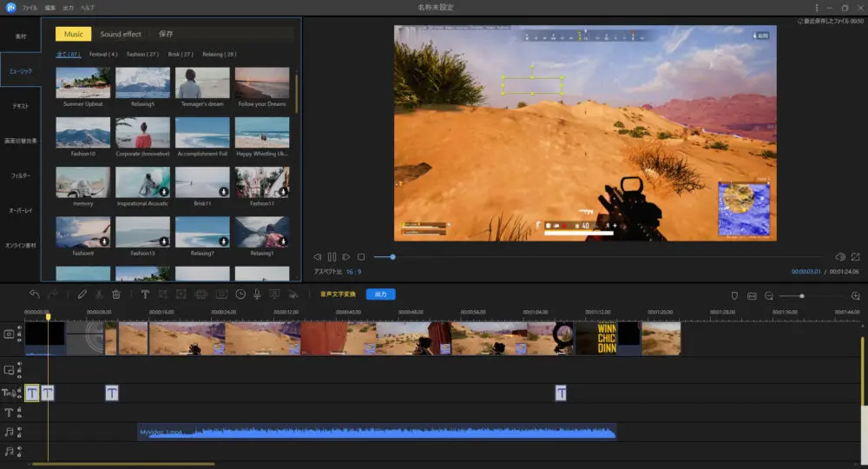Enter fullscreen preview mode
Screen dimensions: 868x469
coord(855,257)
